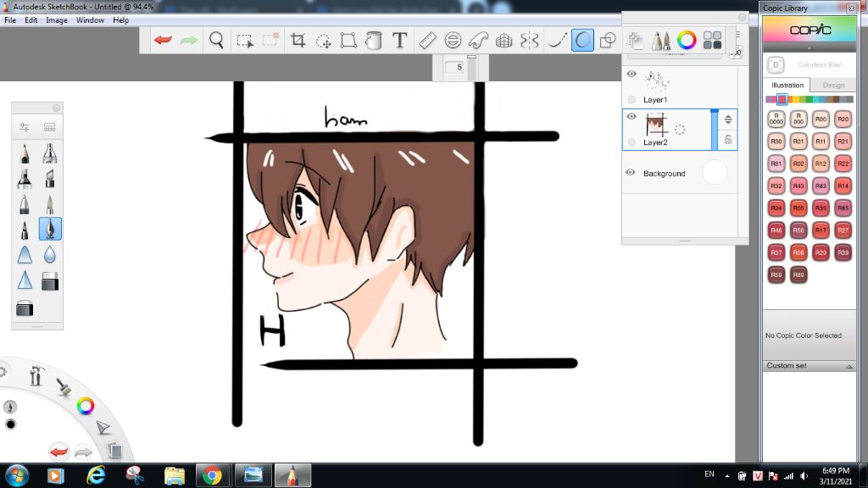
Task: Select the Hard Eraser in brush palette
Action: click(x=50, y=281)
